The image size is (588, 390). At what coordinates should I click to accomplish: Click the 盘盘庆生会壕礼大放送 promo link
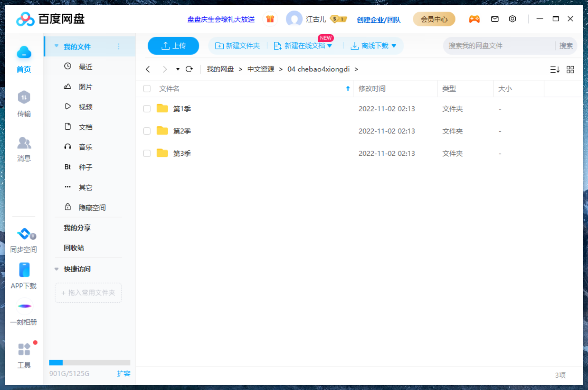point(221,19)
